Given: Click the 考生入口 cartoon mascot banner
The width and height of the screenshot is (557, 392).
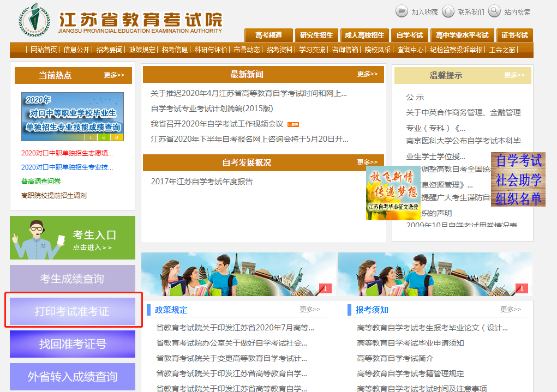Looking at the screenshot, I should tap(73, 238).
